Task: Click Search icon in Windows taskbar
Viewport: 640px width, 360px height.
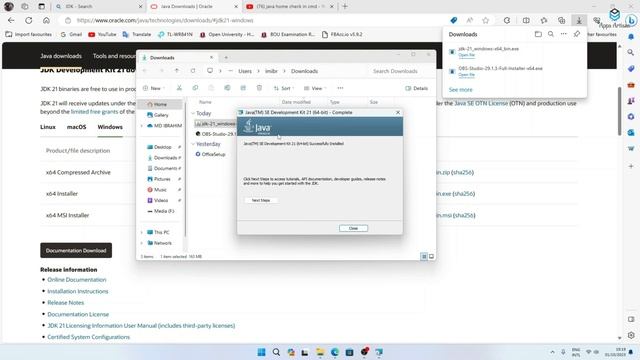Action: point(276,352)
